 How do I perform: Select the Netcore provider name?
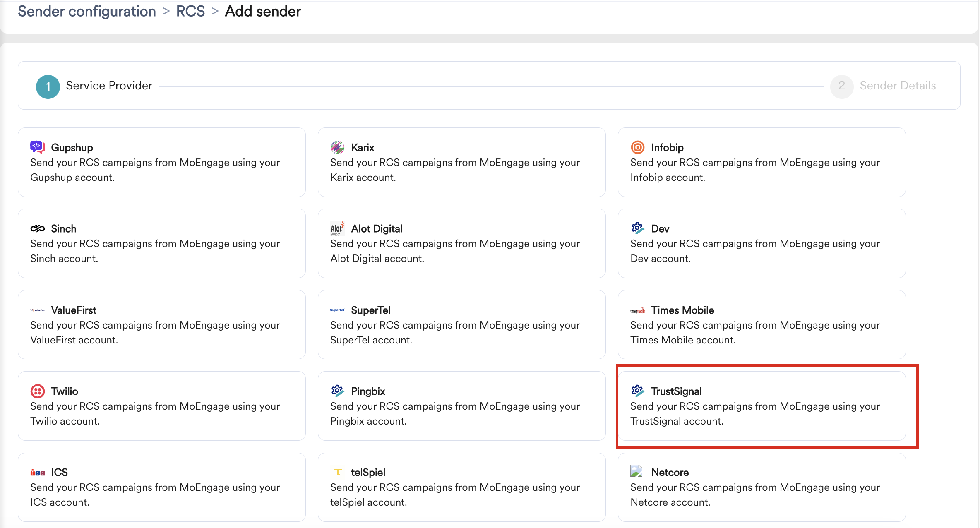pos(670,473)
